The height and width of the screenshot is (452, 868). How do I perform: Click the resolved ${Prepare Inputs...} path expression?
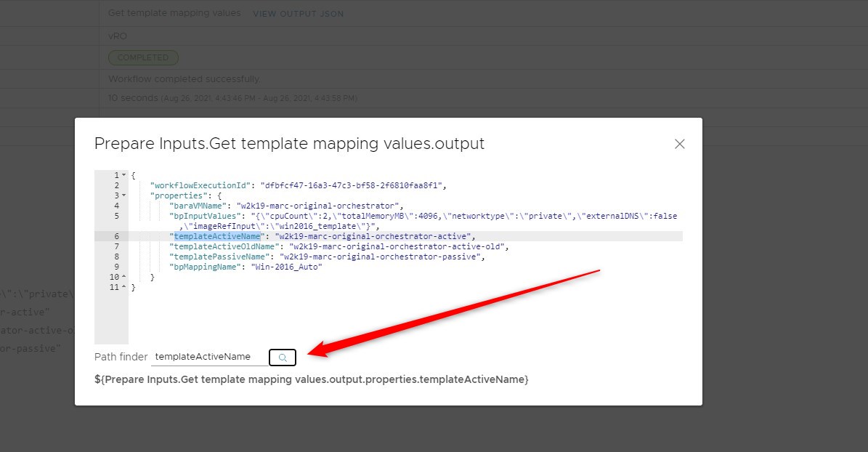pos(312,379)
